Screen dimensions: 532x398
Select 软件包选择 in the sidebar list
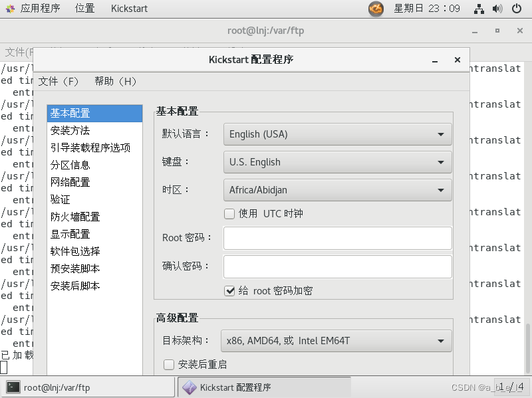pos(94,252)
